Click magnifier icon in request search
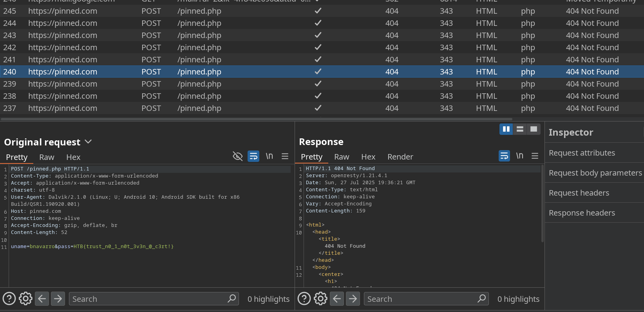The width and height of the screenshot is (644, 312). (x=232, y=298)
